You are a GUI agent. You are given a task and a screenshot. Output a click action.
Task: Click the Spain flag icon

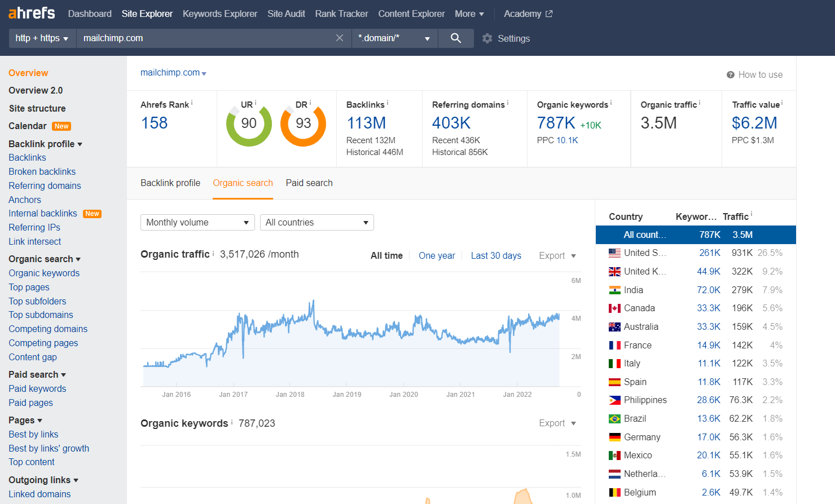615,382
